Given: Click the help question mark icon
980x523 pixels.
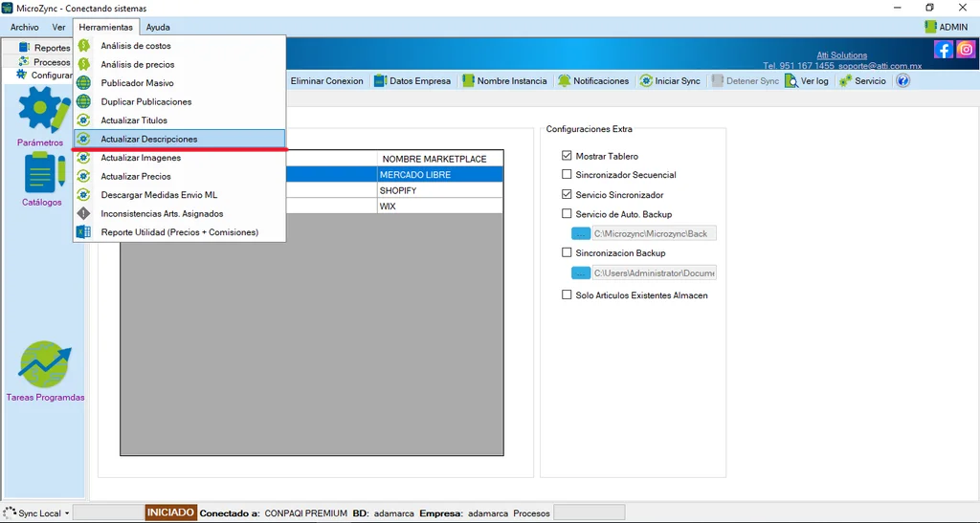Looking at the screenshot, I should point(902,80).
